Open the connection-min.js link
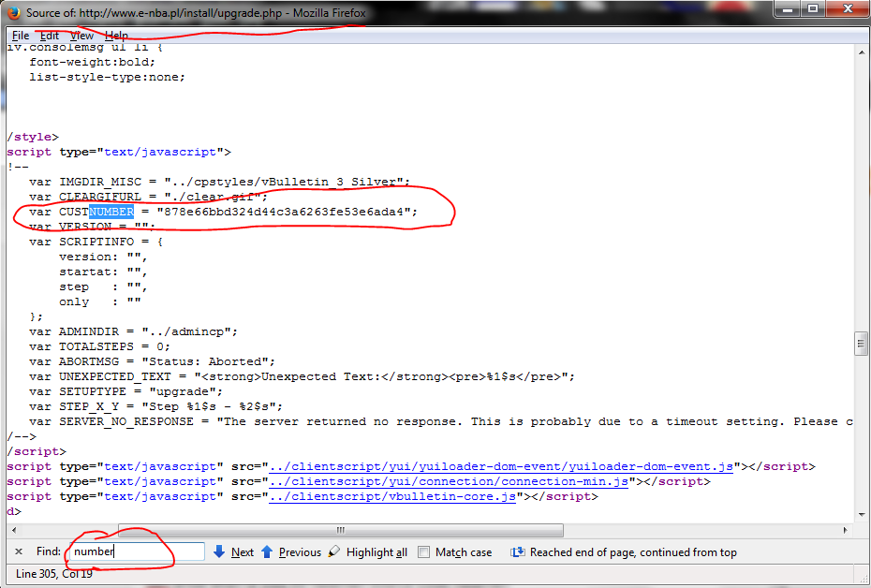 click(449, 481)
